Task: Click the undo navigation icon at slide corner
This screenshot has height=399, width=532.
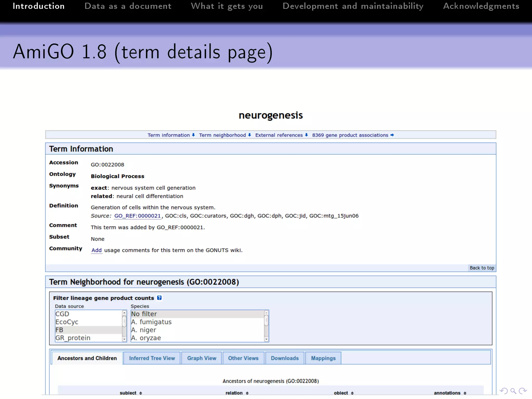Action: [504, 391]
